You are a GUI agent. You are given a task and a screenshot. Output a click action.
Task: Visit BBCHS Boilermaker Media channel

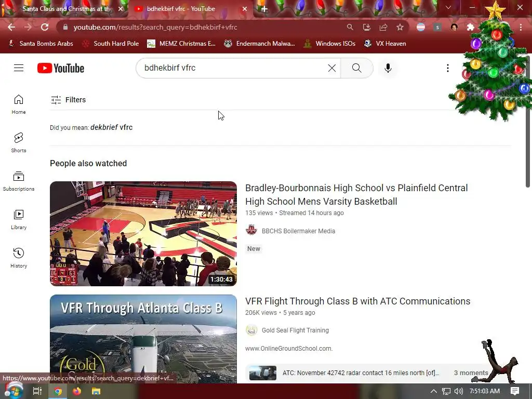[298, 231]
